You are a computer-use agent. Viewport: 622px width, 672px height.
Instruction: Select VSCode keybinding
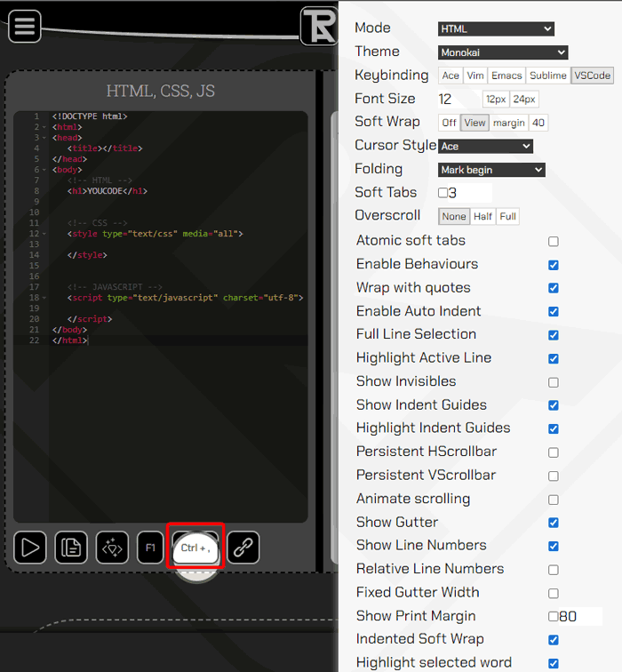(x=592, y=76)
